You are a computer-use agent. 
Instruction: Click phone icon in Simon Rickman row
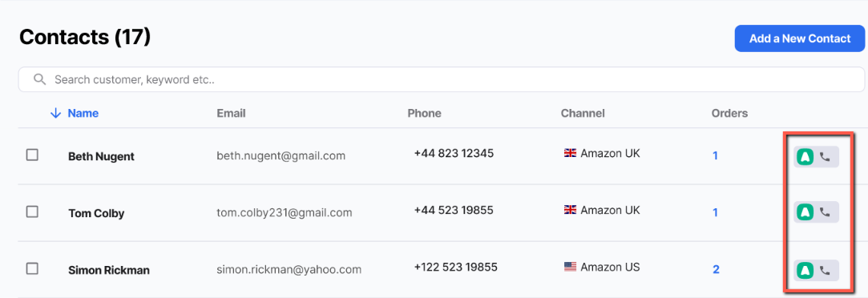coord(825,270)
